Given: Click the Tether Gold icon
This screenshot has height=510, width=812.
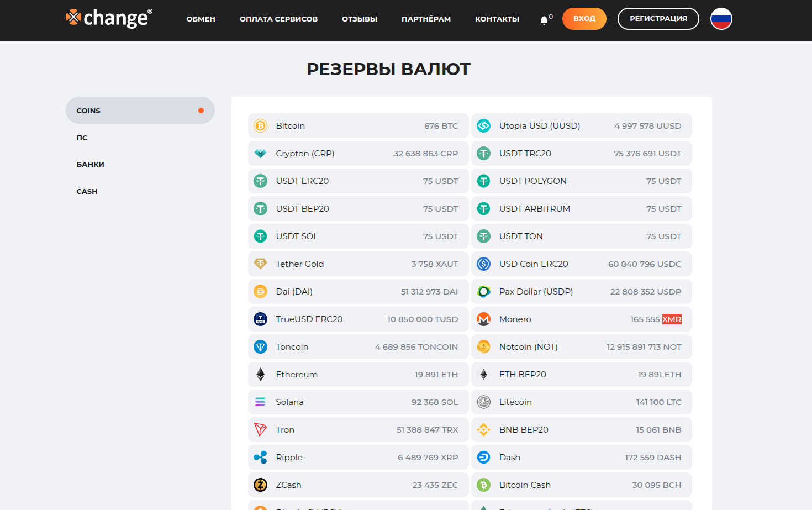Looking at the screenshot, I should click(x=260, y=264).
